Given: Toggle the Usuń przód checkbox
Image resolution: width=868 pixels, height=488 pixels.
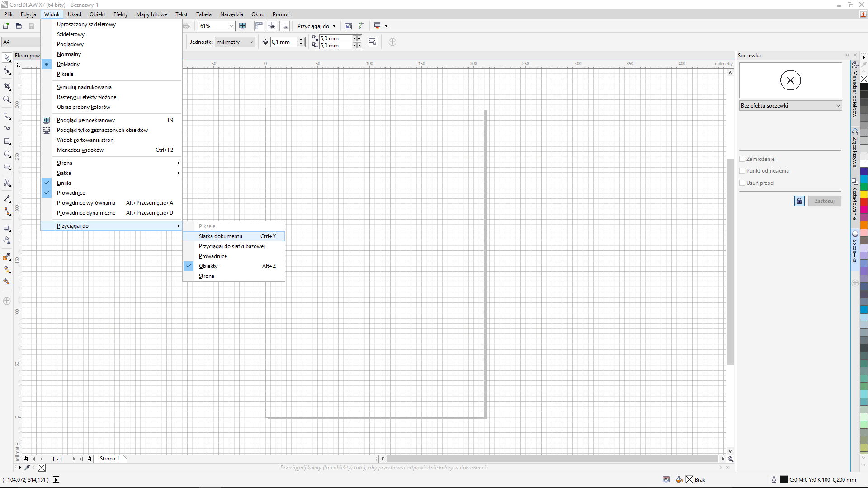Looking at the screenshot, I should point(742,183).
